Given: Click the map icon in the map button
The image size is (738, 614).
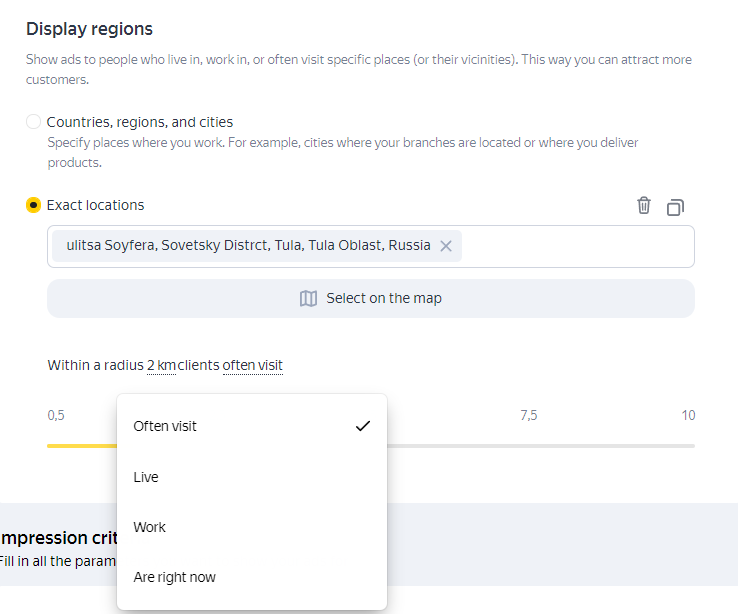Looking at the screenshot, I should (309, 298).
